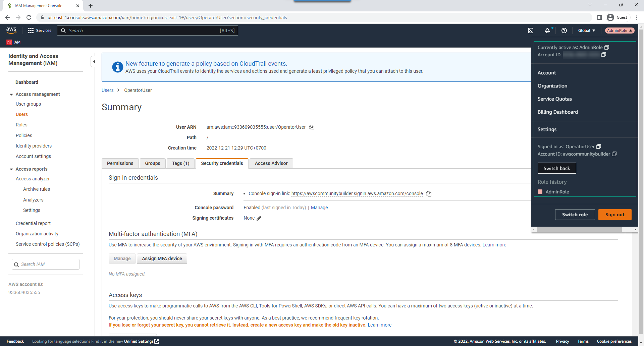The height and width of the screenshot is (346, 644).
Task: Open Dashboard in IAM sidebar
Action: (x=27, y=82)
